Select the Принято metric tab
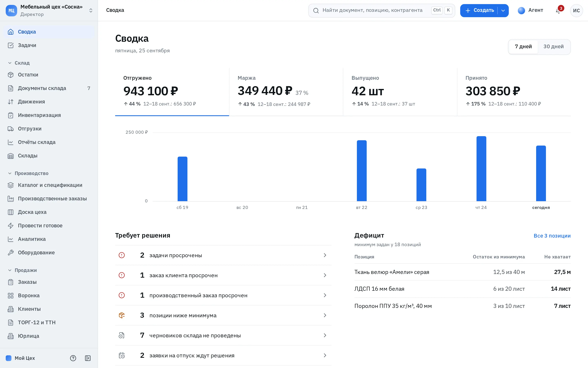This screenshot has height=368, width=588. [514, 92]
